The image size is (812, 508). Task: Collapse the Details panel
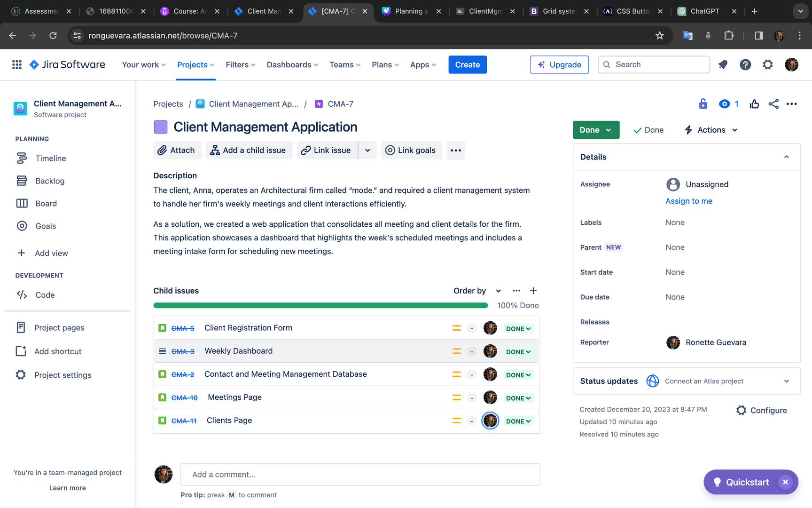786,157
